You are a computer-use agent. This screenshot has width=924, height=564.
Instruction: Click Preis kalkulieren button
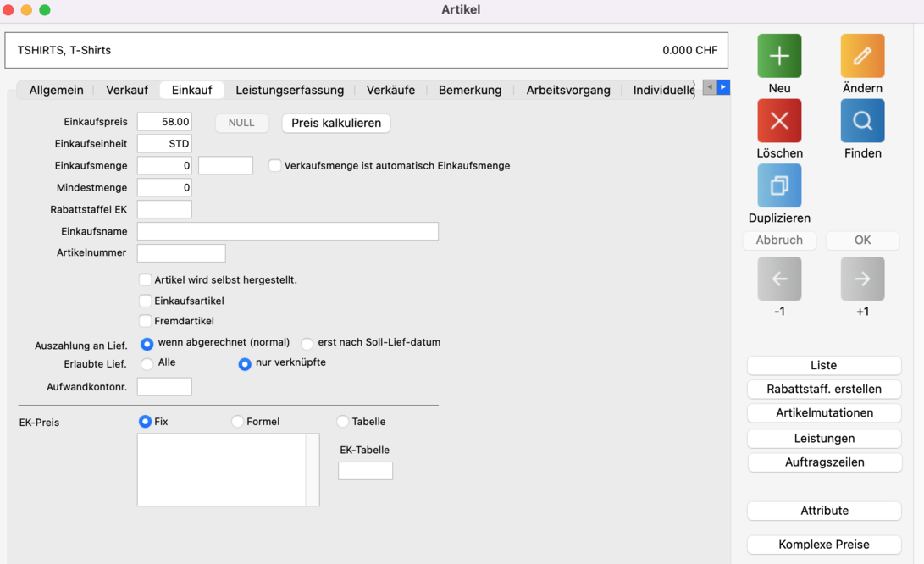(x=336, y=123)
